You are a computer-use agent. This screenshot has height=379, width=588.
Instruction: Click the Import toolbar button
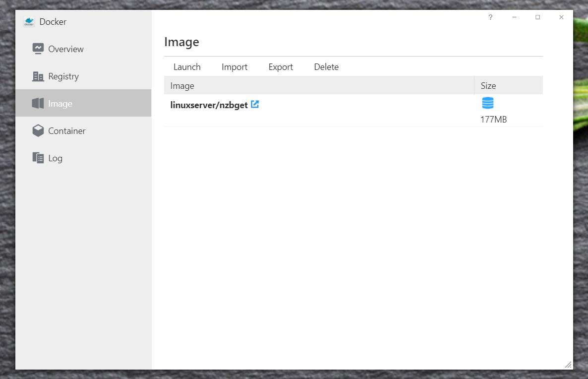coord(235,67)
